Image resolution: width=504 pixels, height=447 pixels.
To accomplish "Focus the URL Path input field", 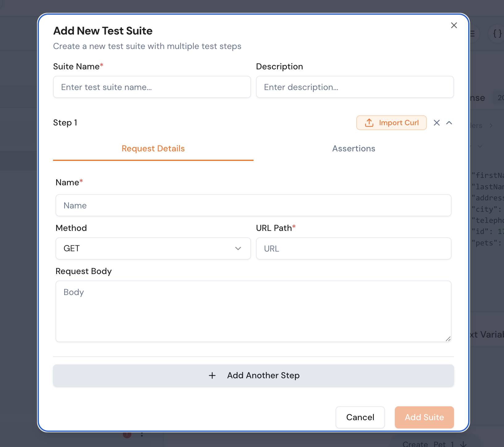I will point(353,248).
